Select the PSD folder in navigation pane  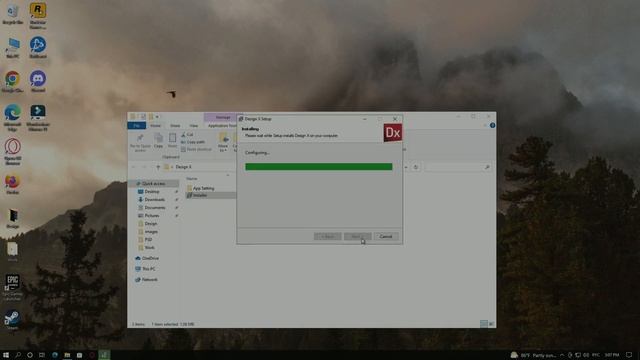click(148, 240)
